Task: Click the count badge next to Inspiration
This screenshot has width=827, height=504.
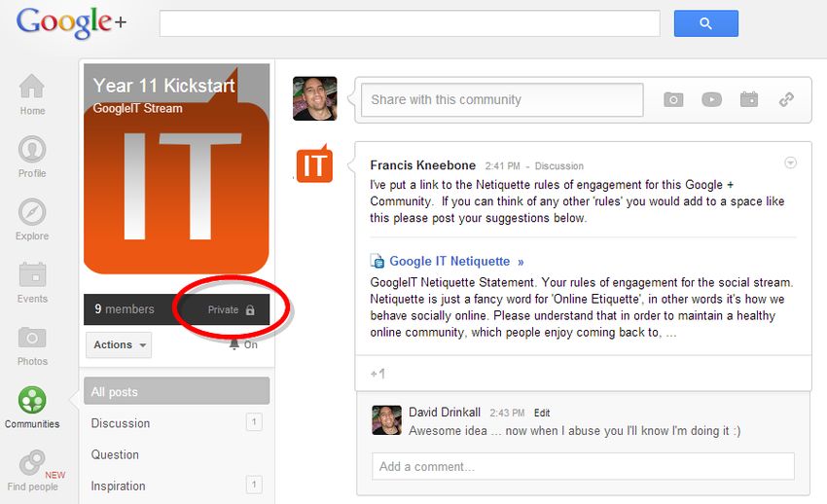Action: (x=254, y=485)
